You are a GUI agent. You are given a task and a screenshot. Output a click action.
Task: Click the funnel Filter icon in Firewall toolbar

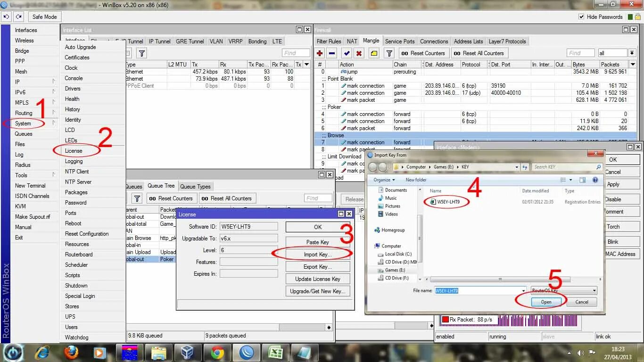[x=389, y=53]
